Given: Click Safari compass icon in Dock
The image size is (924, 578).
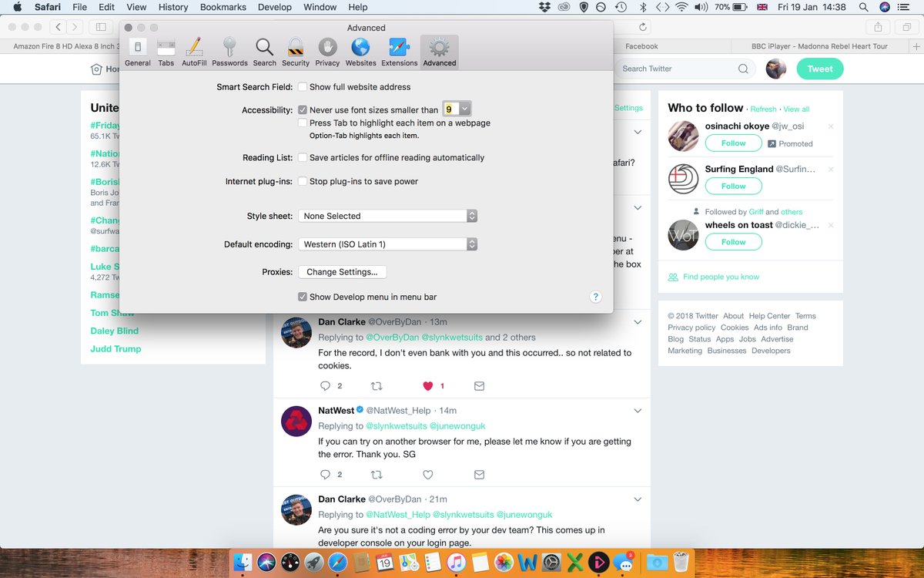Looking at the screenshot, I should click(337, 562).
